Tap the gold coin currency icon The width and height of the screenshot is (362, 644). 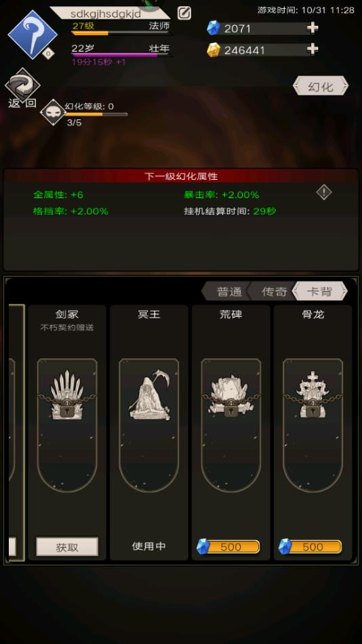[x=213, y=50]
